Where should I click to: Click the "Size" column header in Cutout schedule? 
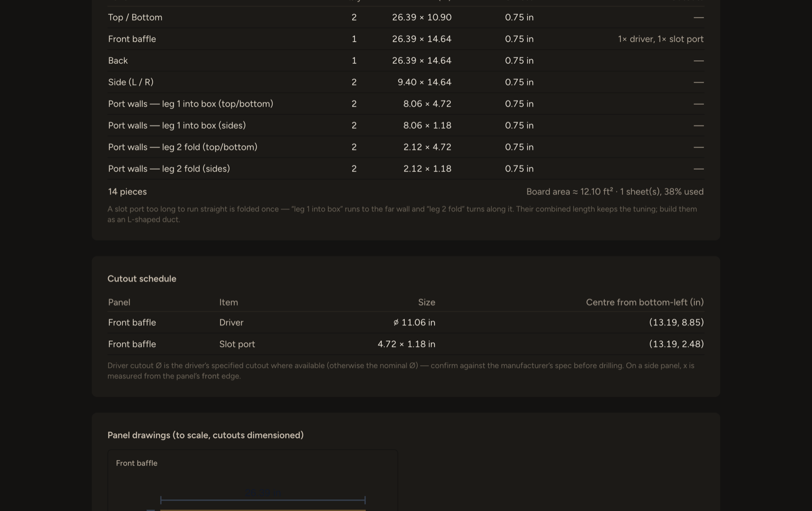point(427,302)
